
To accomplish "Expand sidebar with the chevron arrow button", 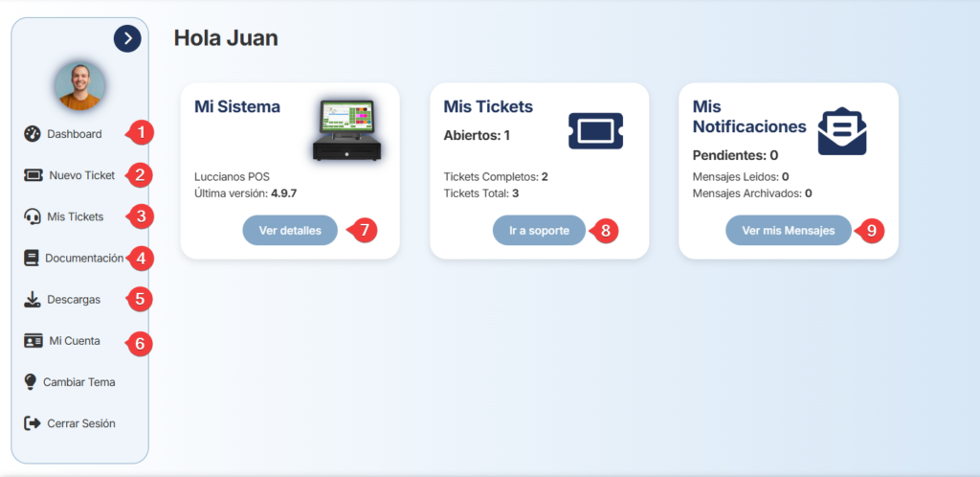I will tap(127, 38).
